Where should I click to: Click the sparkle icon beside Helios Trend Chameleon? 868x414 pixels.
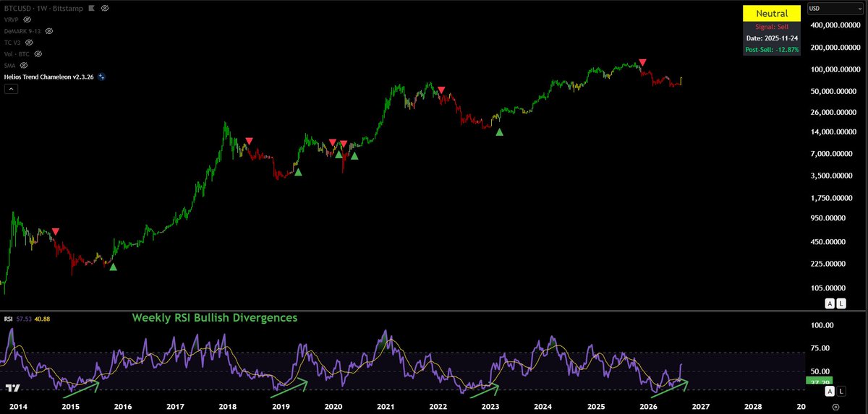[101, 77]
